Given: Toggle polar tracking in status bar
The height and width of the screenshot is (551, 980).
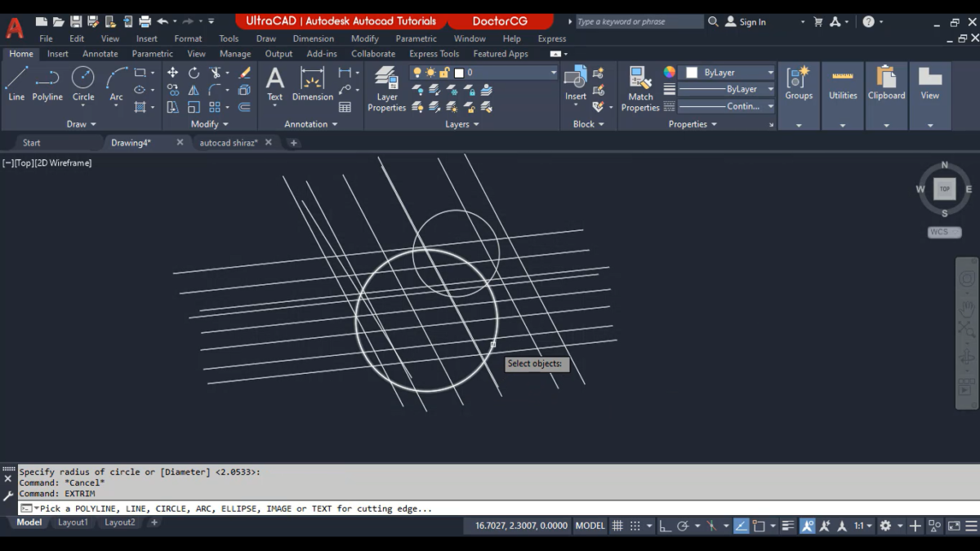Looking at the screenshot, I should [683, 527].
